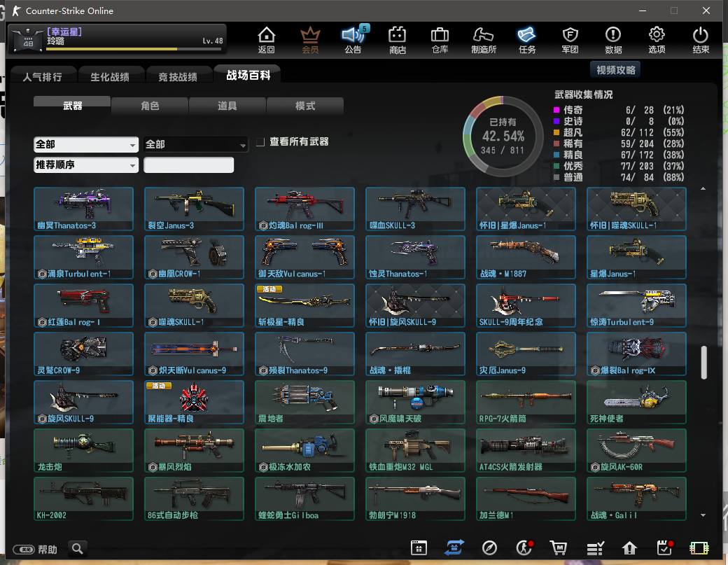
Task: Open the 商店 shop icon
Action: 398,40
